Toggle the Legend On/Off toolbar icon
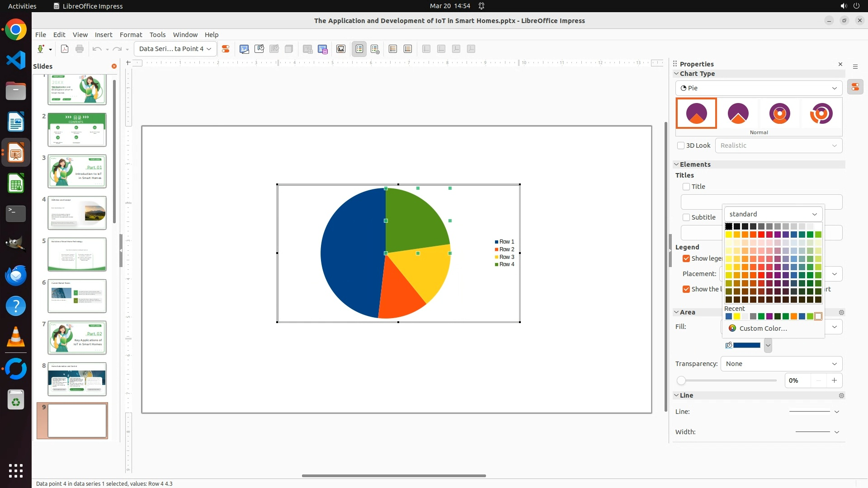 coord(359,49)
